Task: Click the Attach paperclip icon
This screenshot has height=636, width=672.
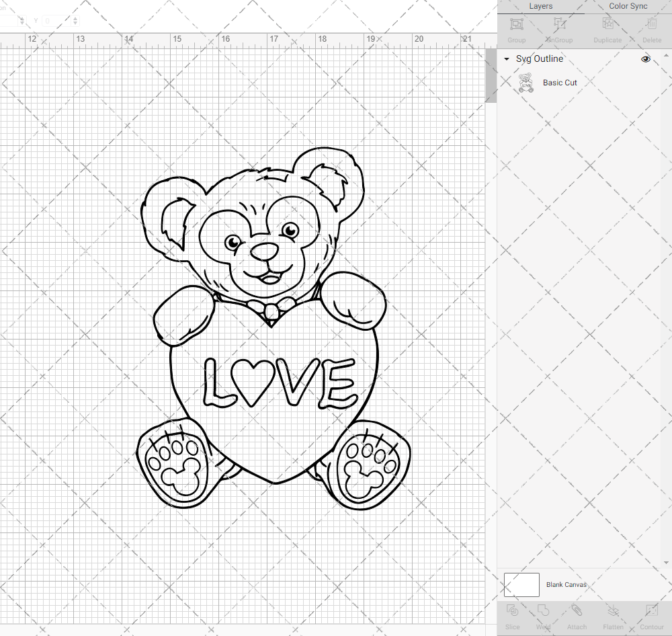Action: pos(577,610)
